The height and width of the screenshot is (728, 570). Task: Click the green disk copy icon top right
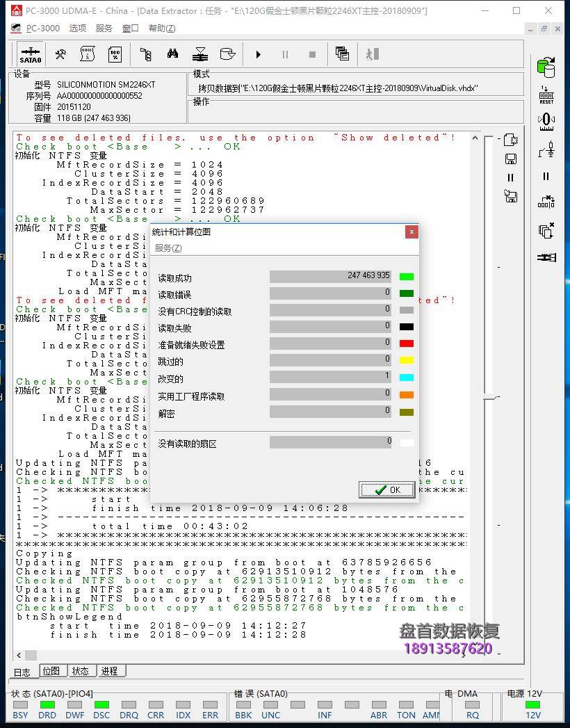546,67
